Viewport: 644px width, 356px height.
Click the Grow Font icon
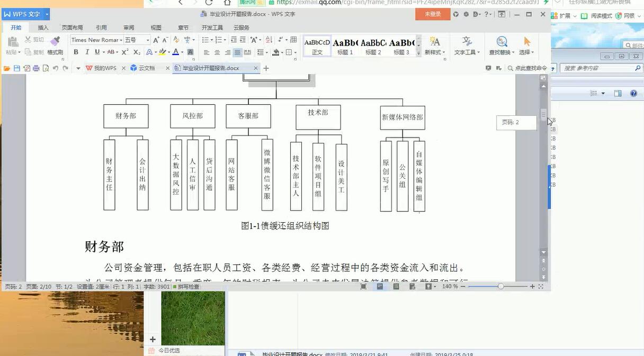[156, 40]
